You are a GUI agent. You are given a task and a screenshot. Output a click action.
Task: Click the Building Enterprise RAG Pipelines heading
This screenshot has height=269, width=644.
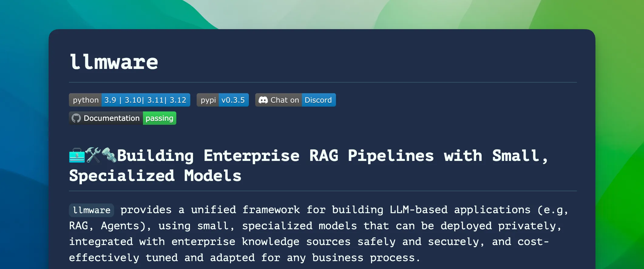pos(308,165)
